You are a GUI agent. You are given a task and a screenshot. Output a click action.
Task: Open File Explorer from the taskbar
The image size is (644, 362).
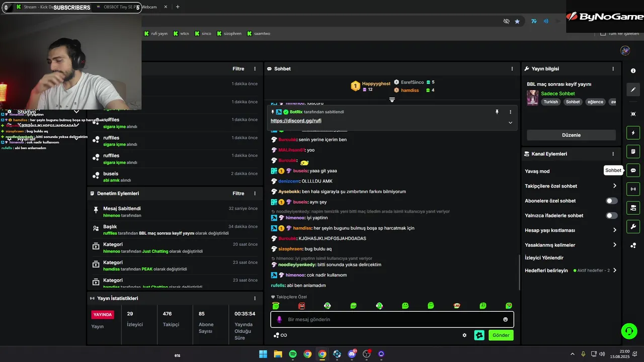tap(278, 354)
